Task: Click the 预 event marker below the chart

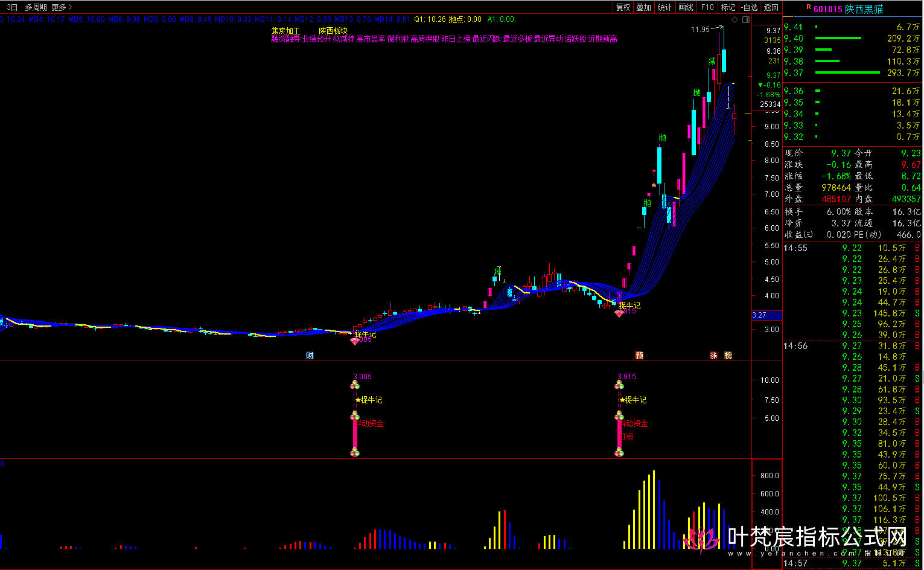Action: 640,356
